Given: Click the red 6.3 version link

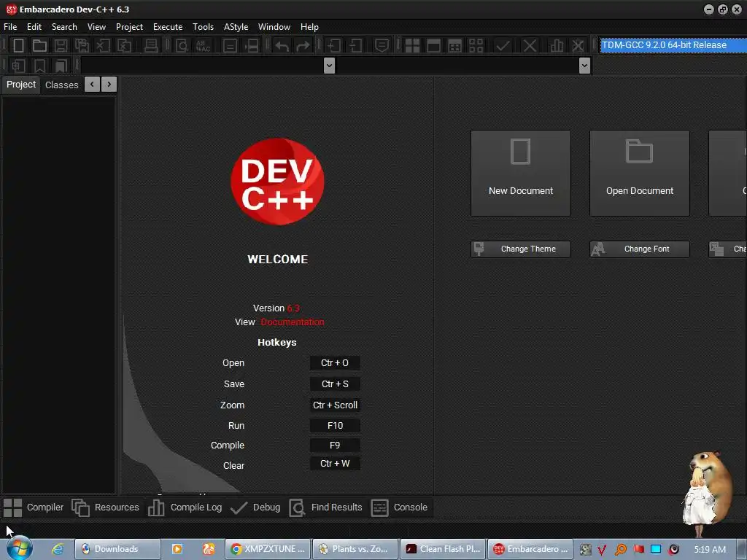Looking at the screenshot, I should click(x=293, y=308).
